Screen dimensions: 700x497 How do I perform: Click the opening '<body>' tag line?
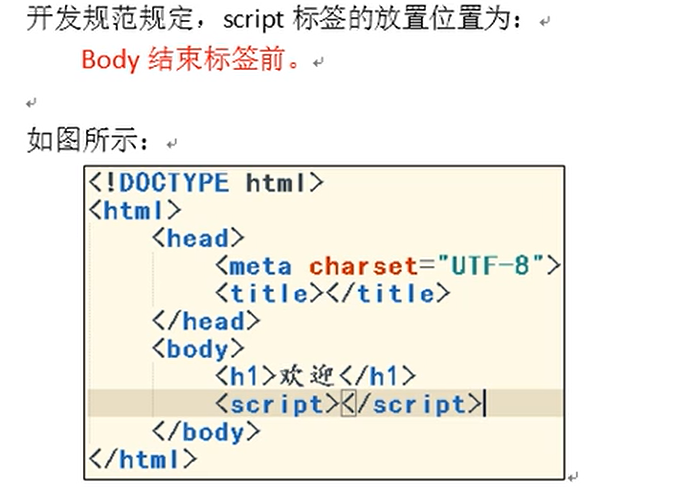(x=198, y=349)
